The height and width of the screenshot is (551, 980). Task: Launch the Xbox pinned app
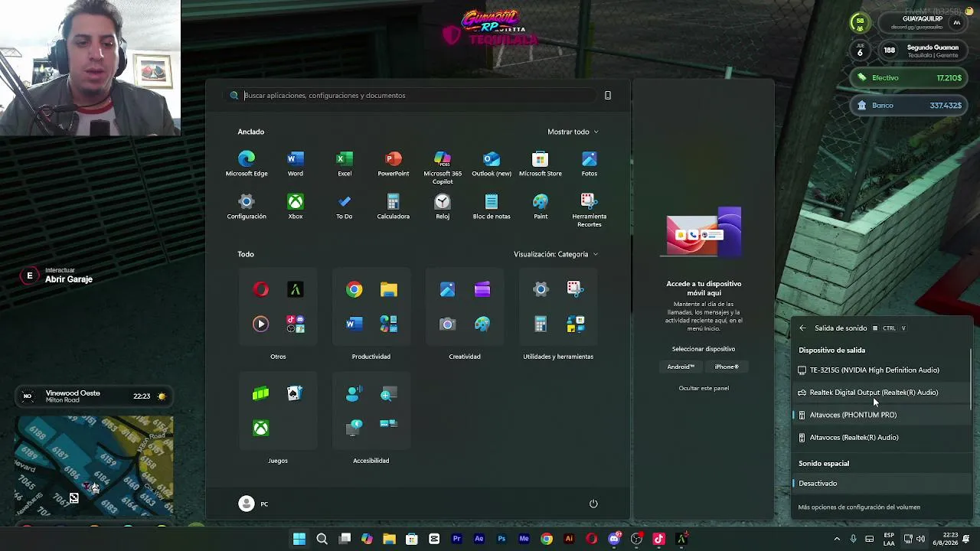pos(296,207)
